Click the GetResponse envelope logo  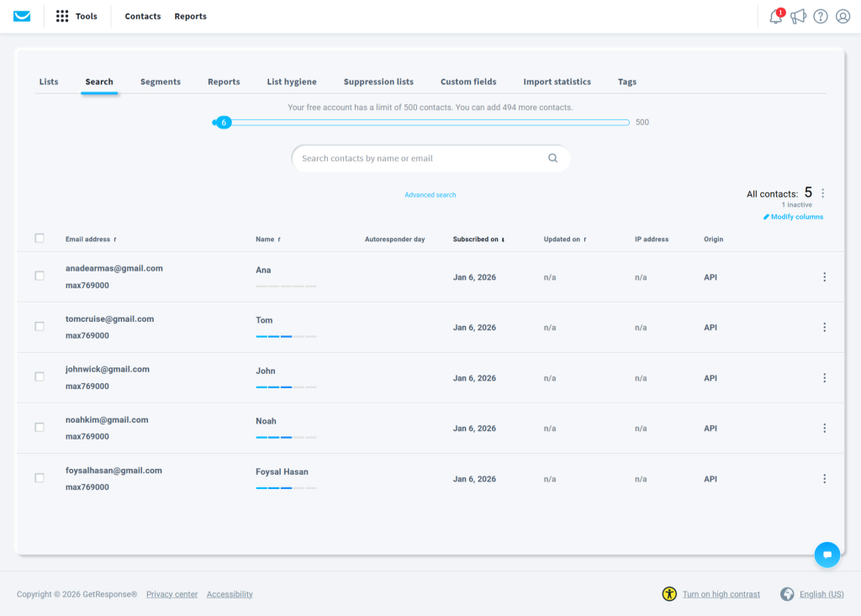pos(22,17)
